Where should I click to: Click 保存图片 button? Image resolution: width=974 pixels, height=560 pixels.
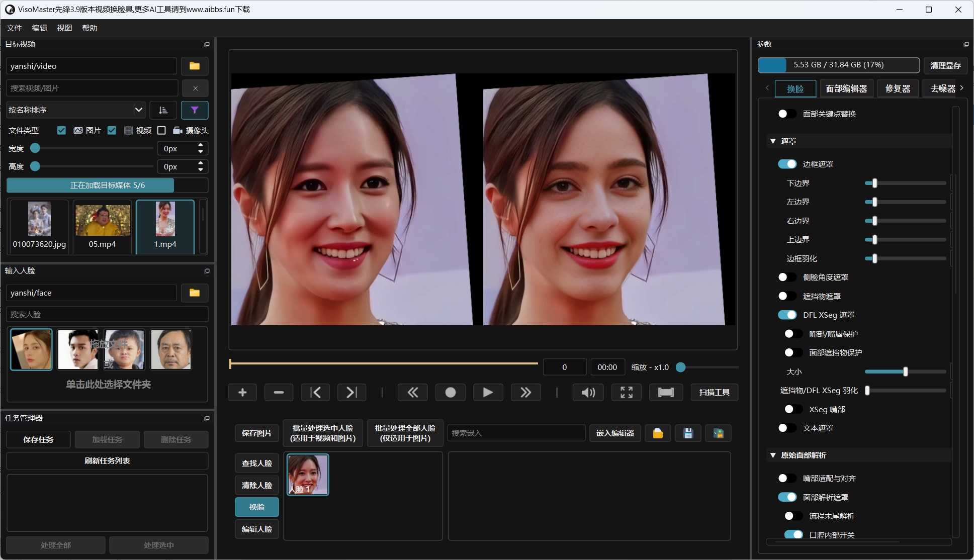[x=256, y=433]
